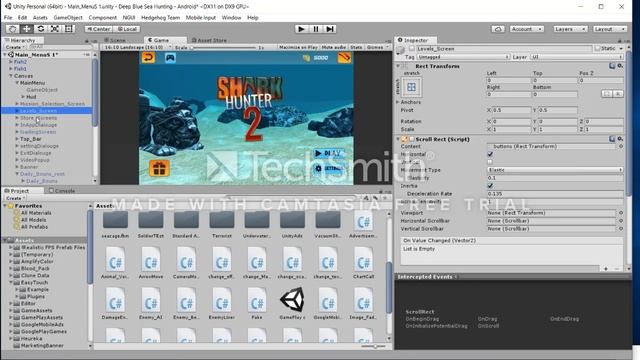The image size is (640, 360).
Task: Open the UnityAds asset folder
Action: [x=292, y=224]
